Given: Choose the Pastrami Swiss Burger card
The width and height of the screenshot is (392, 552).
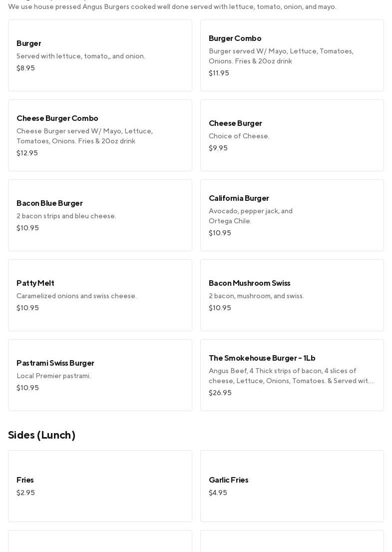Looking at the screenshot, I should [x=100, y=375].
